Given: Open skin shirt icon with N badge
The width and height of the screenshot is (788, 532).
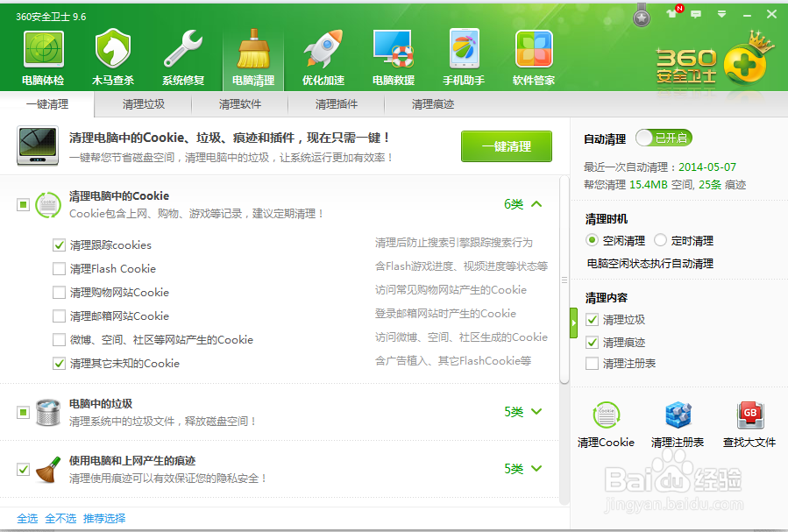Looking at the screenshot, I should coord(674,12).
